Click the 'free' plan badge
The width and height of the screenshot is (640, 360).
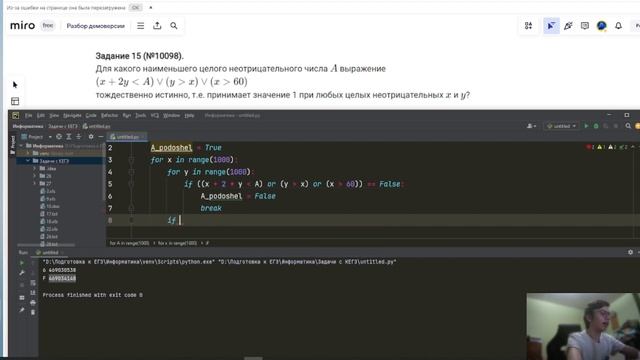pyautogui.click(x=48, y=25)
